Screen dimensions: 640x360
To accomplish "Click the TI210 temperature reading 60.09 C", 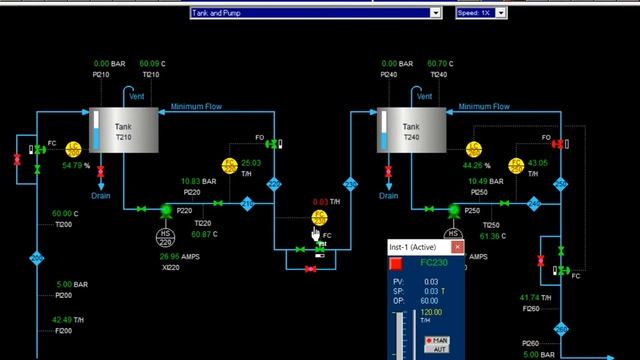I will (x=152, y=64).
